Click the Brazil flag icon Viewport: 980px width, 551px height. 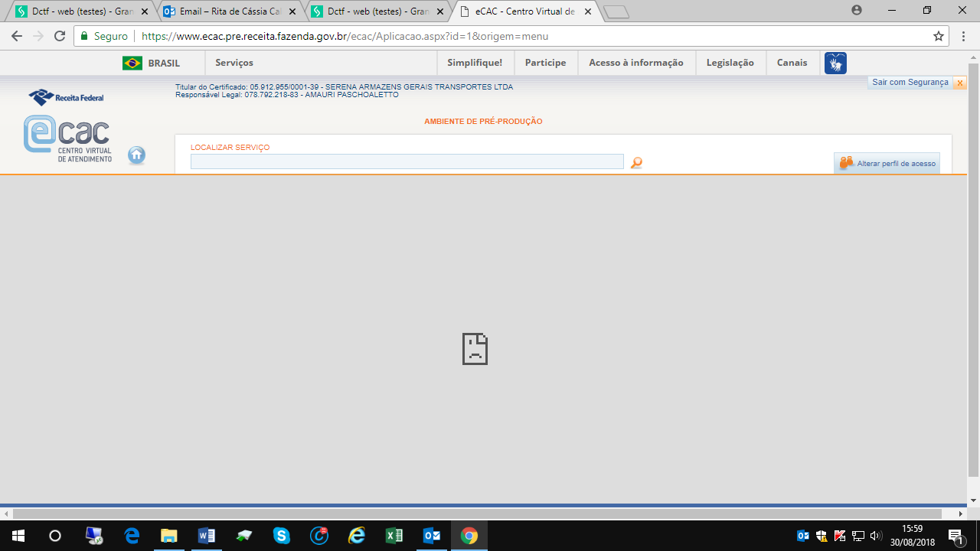pos(132,63)
